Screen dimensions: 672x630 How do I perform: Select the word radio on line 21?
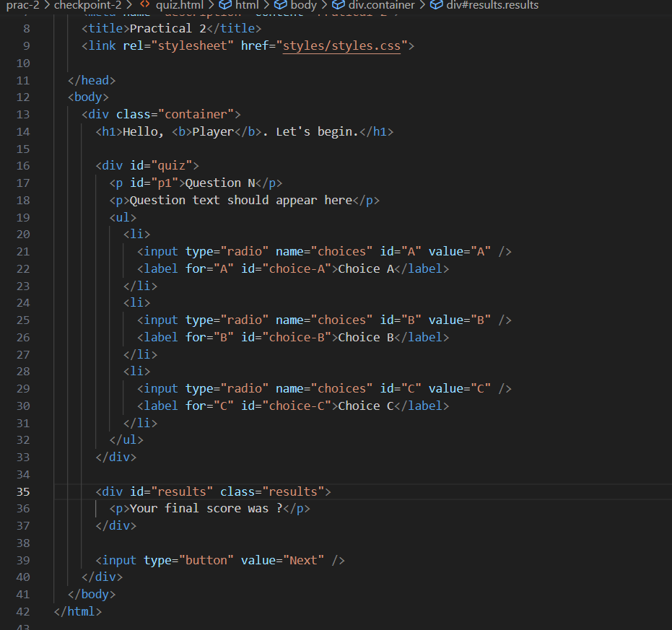(x=245, y=251)
